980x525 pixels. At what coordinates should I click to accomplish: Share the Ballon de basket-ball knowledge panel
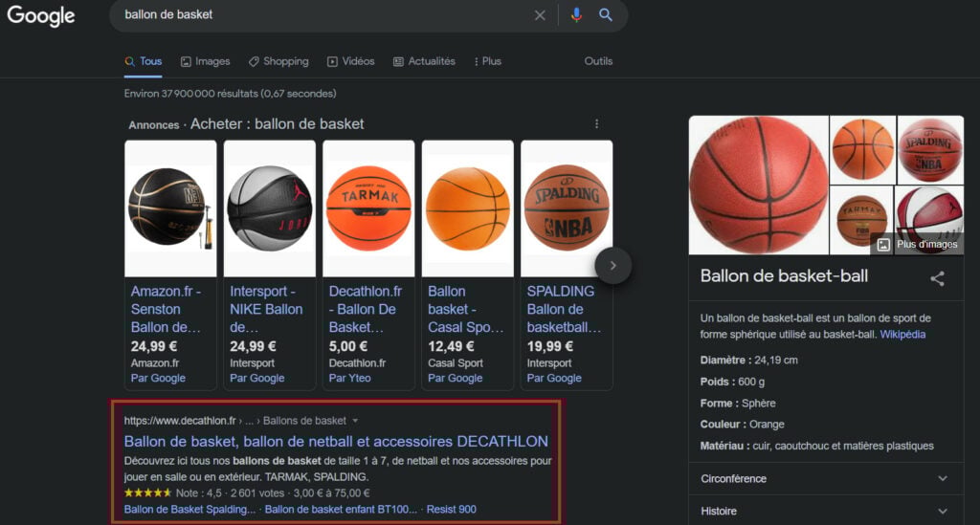937,278
